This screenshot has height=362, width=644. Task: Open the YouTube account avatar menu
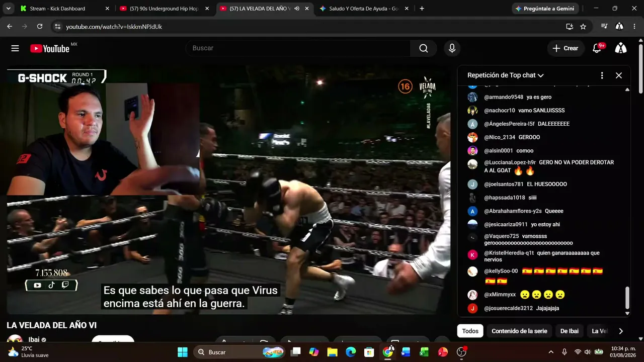621,48
